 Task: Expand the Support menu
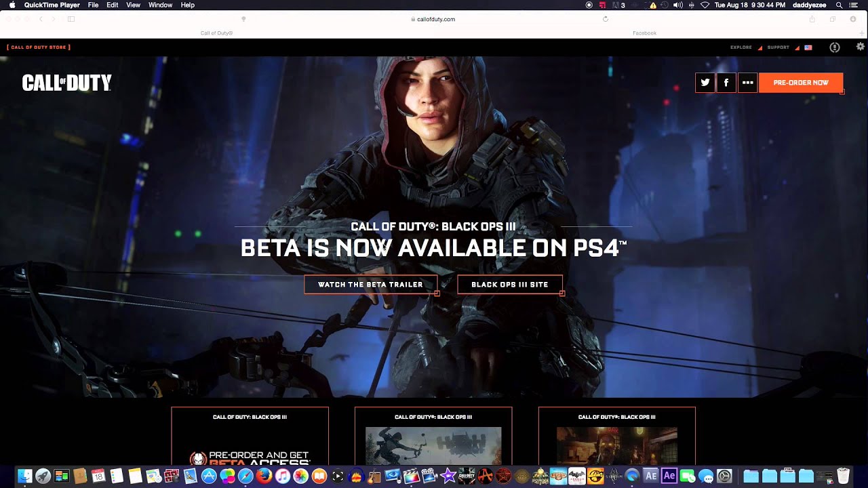(x=778, y=47)
